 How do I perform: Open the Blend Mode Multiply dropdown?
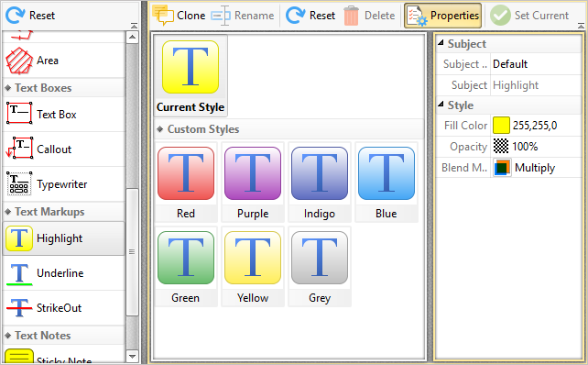(536, 168)
